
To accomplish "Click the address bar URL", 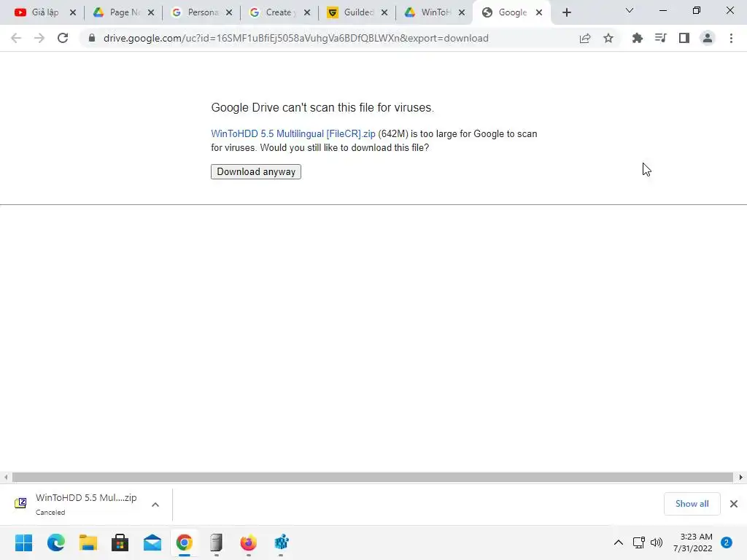I will [x=296, y=38].
